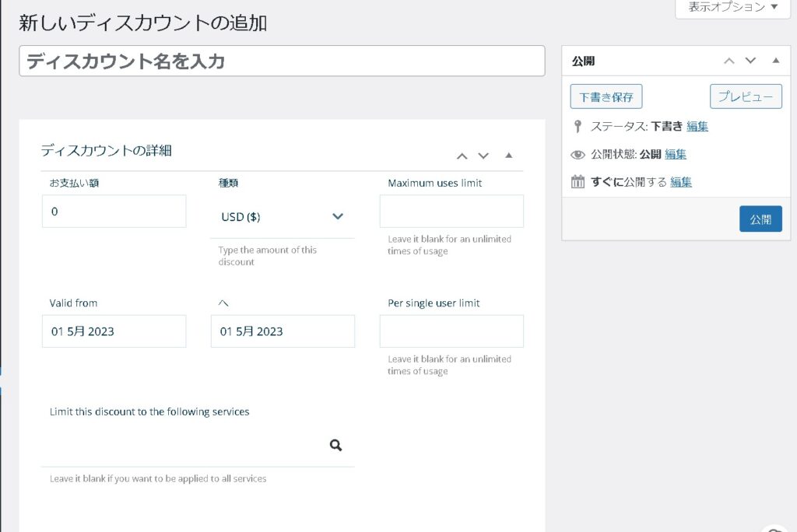Screen dimensions: 797x532
Task: Click 下書き保存 button
Action: pos(606,97)
